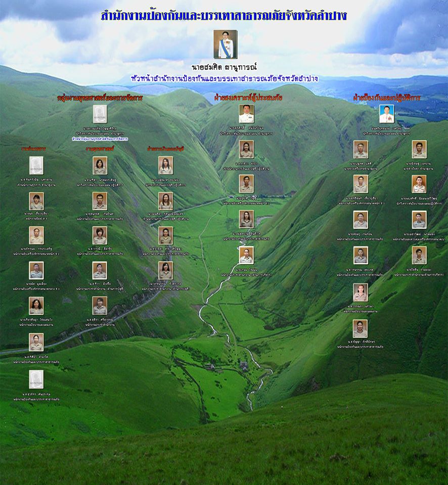Click the highlighted หัวหน้ากลุ่มงานยุทธศาสตร์และการจัดการ link
This screenshot has height=485, width=448.
[100, 138]
